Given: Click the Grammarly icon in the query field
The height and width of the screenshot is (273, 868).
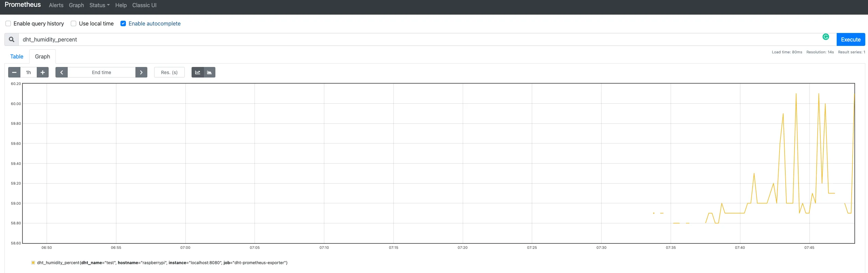Looking at the screenshot, I should tap(825, 37).
